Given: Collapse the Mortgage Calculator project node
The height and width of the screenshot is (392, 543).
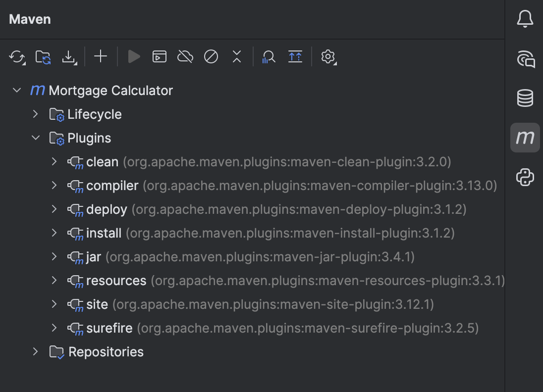Looking at the screenshot, I should pyautogui.click(x=17, y=90).
